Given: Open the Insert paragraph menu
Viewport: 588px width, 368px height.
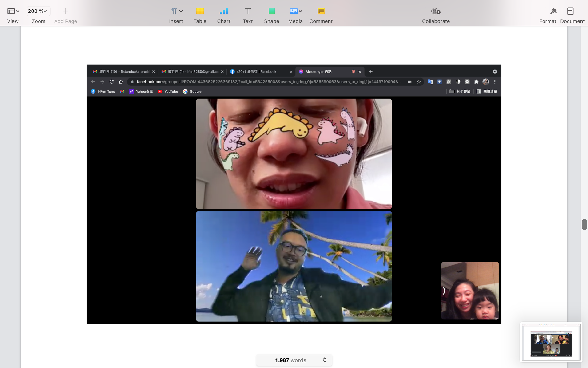Looking at the screenshot, I should (x=176, y=11).
